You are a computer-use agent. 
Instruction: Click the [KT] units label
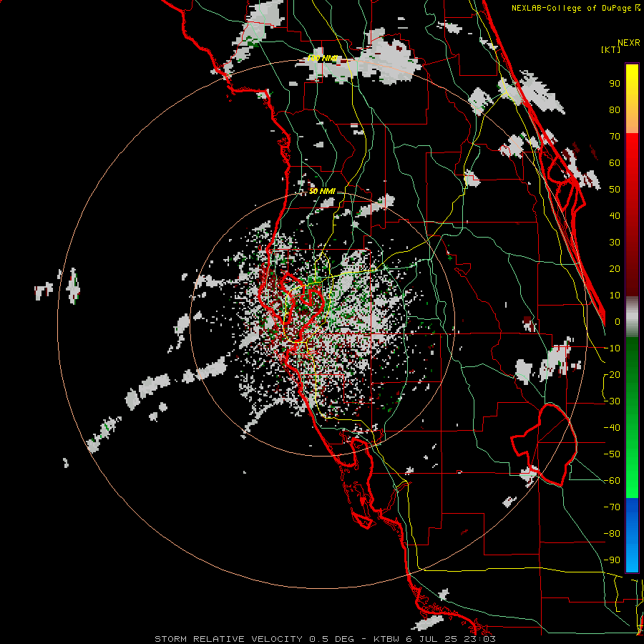(610, 49)
